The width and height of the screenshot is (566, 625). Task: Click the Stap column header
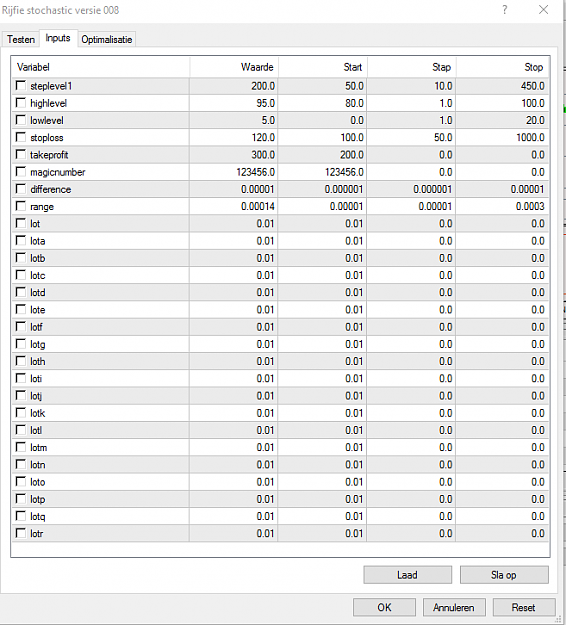(x=412, y=67)
